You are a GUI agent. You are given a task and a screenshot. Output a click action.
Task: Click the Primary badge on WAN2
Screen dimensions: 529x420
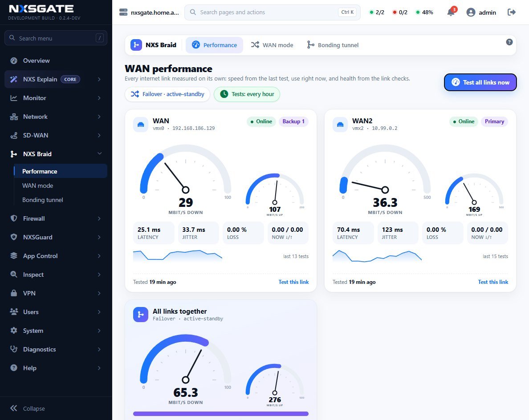click(x=494, y=121)
